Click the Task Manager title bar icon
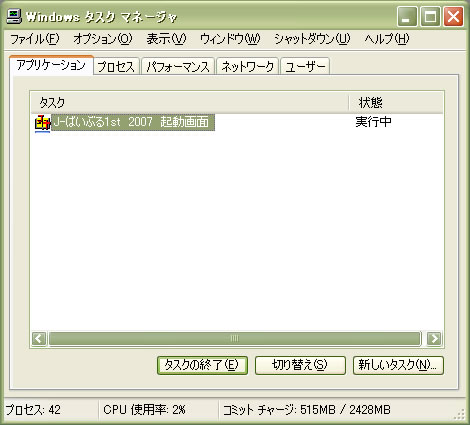This screenshot has height=425, width=470. [x=14, y=16]
